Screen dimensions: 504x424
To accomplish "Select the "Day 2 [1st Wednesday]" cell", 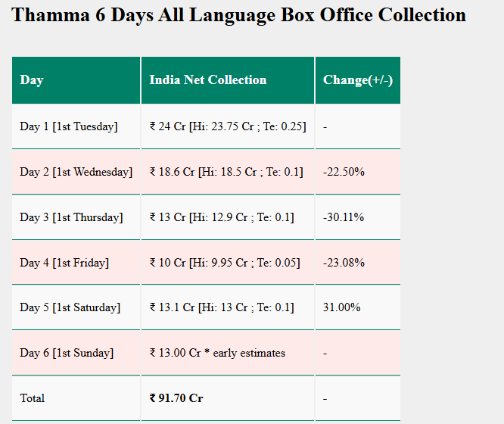I will [76, 172].
